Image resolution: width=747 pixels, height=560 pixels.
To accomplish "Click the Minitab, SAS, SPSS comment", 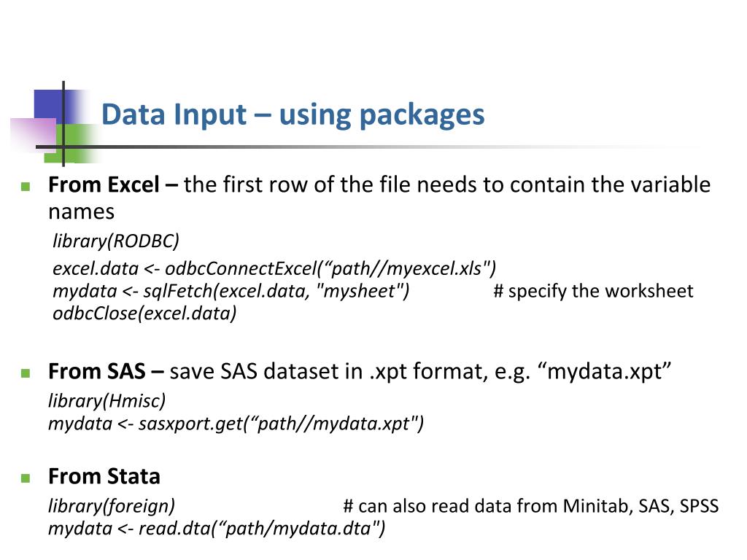I will [x=531, y=506].
